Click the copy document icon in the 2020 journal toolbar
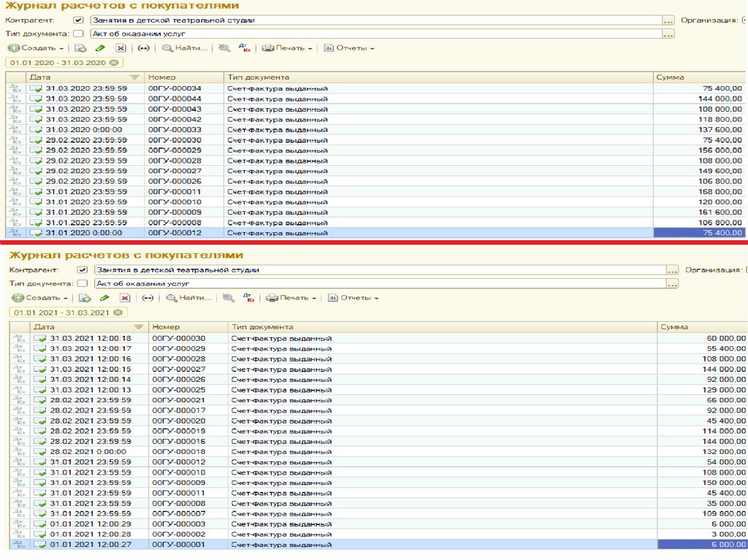 [80, 48]
